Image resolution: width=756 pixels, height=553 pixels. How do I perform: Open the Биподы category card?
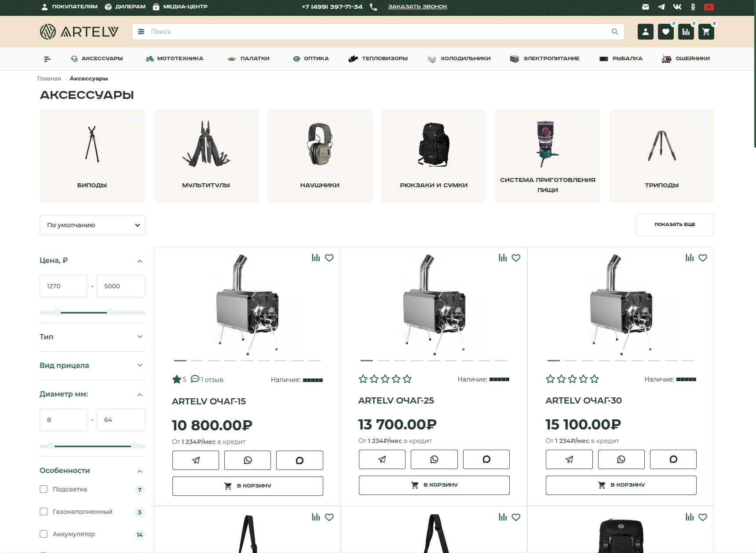point(92,156)
